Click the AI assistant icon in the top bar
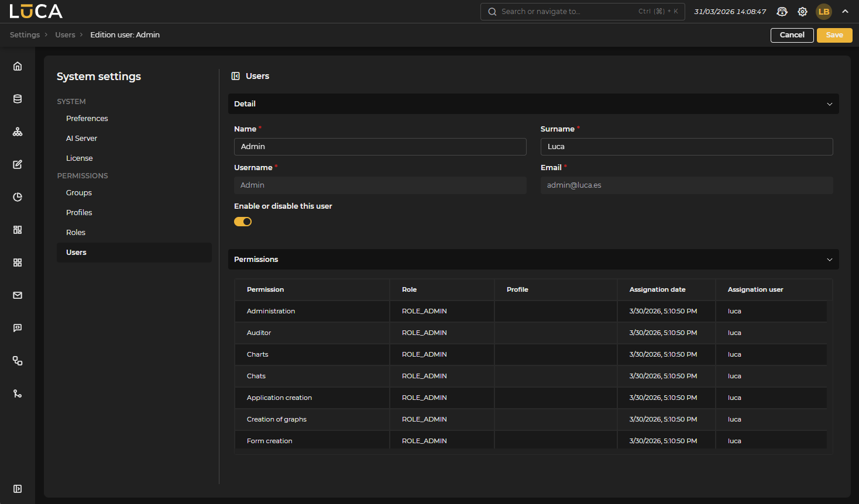 click(x=782, y=12)
